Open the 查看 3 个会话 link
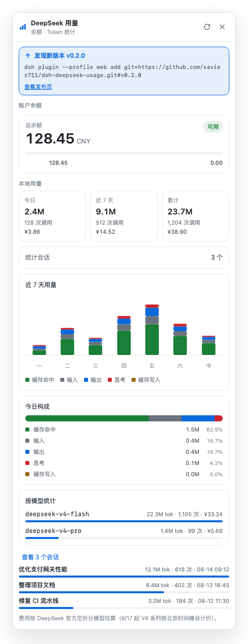 [x=40, y=557]
